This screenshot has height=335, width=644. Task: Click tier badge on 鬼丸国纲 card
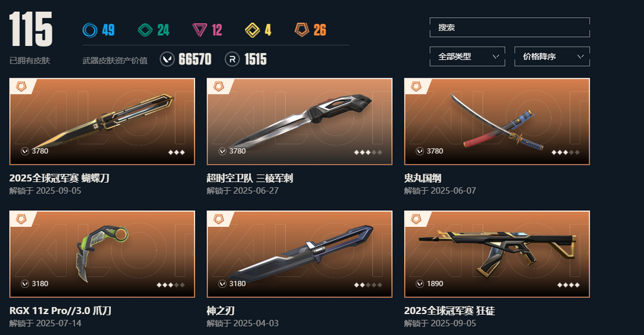(416, 87)
